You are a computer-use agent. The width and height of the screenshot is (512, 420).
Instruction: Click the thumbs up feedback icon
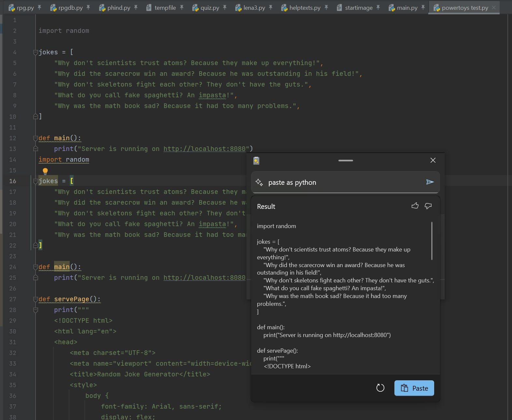[x=415, y=206]
